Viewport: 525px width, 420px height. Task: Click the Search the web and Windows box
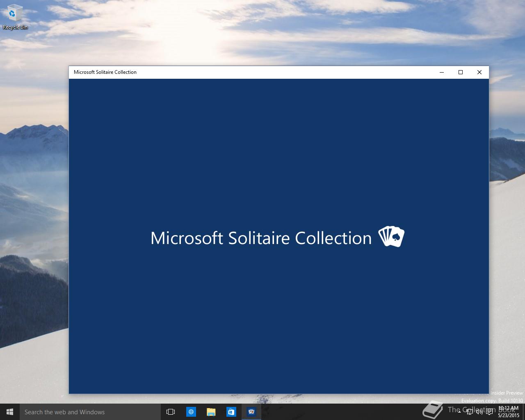pos(90,412)
